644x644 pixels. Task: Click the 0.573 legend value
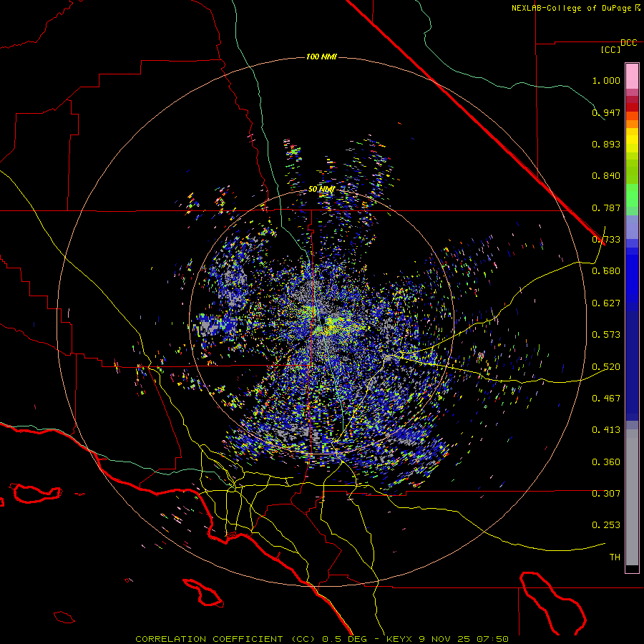tap(606, 335)
